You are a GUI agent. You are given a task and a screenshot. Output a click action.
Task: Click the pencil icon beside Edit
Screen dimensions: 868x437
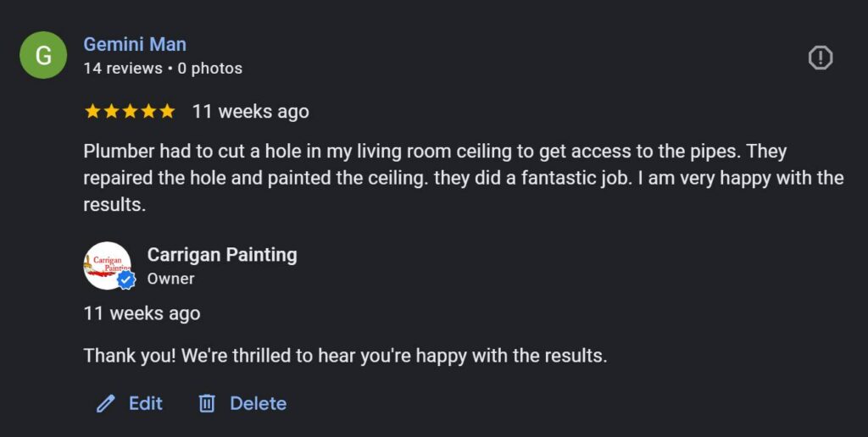pos(106,404)
